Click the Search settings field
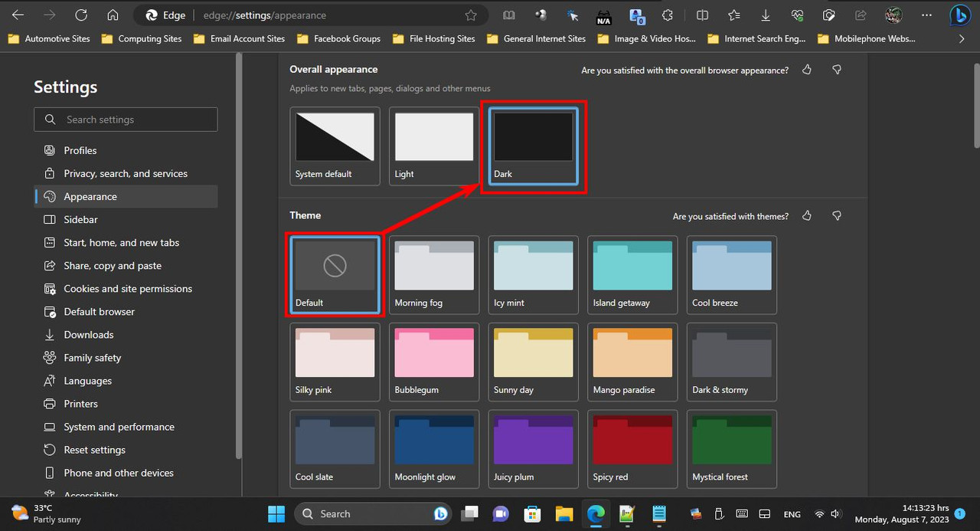 126,120
